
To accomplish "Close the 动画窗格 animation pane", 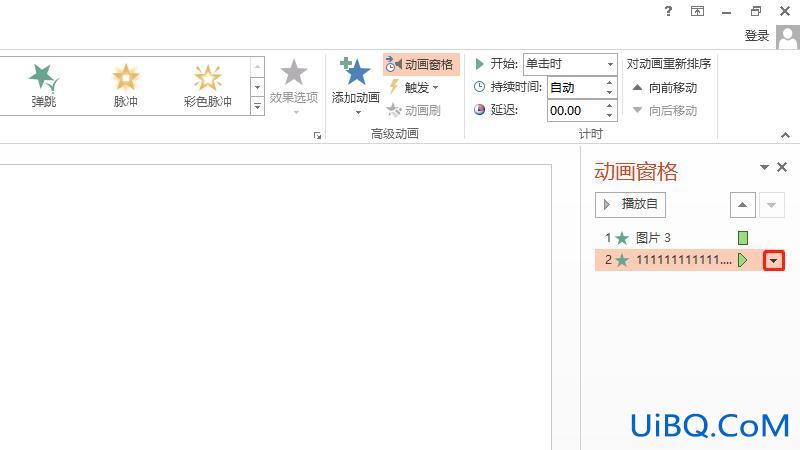I will pos(782,167).
